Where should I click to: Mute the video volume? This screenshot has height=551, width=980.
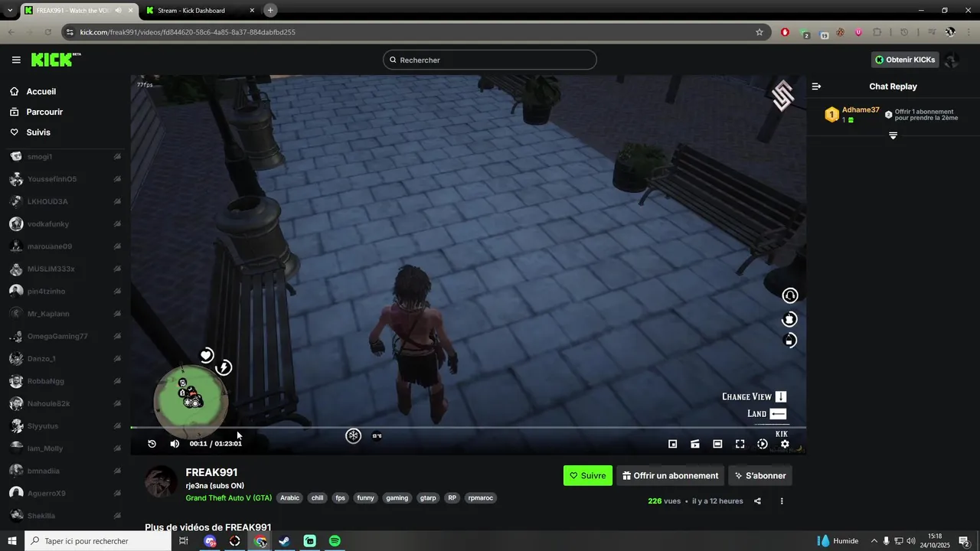click(175, 444)
